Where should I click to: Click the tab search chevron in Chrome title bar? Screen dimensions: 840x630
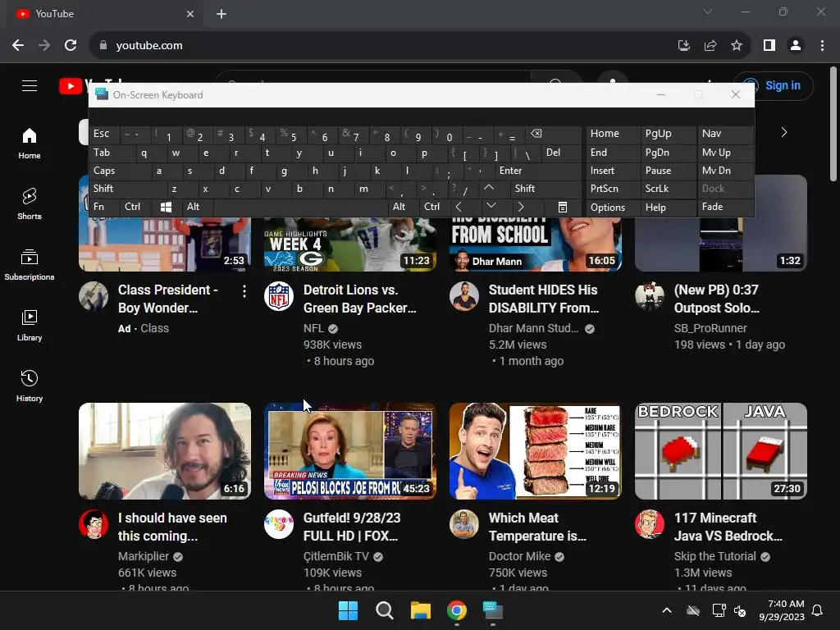[708, 11]
